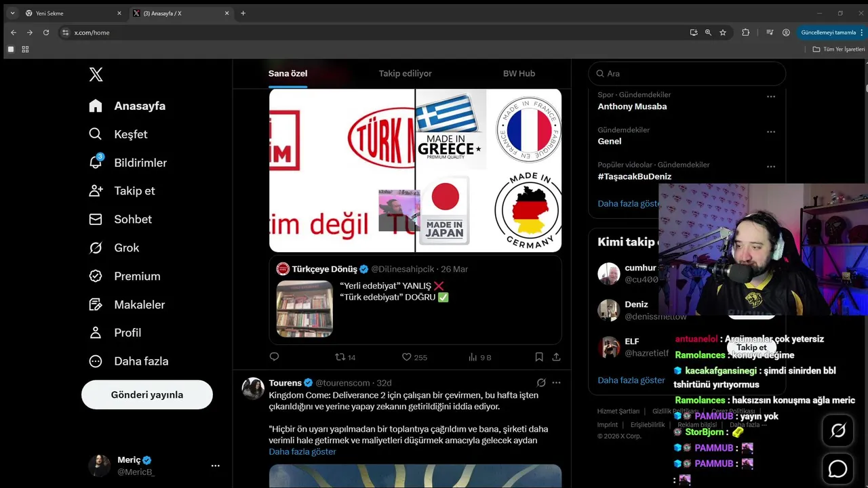868x488 pixels.
Task: Go back in browser
Action: (13, 33)
